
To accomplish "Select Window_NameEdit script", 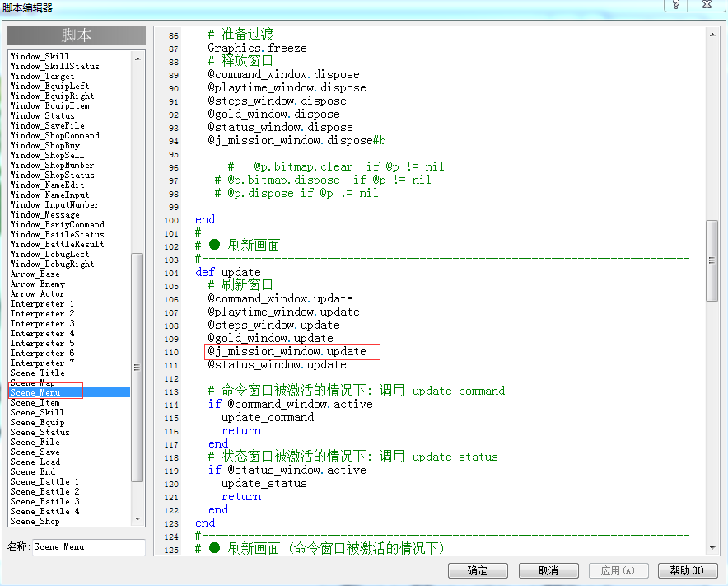I will point(48,185).
